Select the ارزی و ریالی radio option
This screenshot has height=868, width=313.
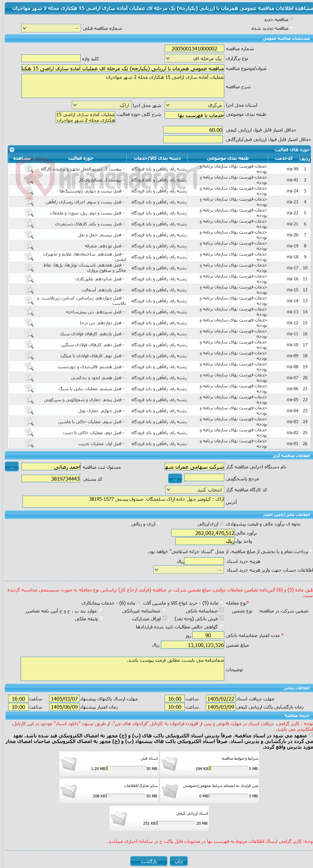[x=158, y=523]
